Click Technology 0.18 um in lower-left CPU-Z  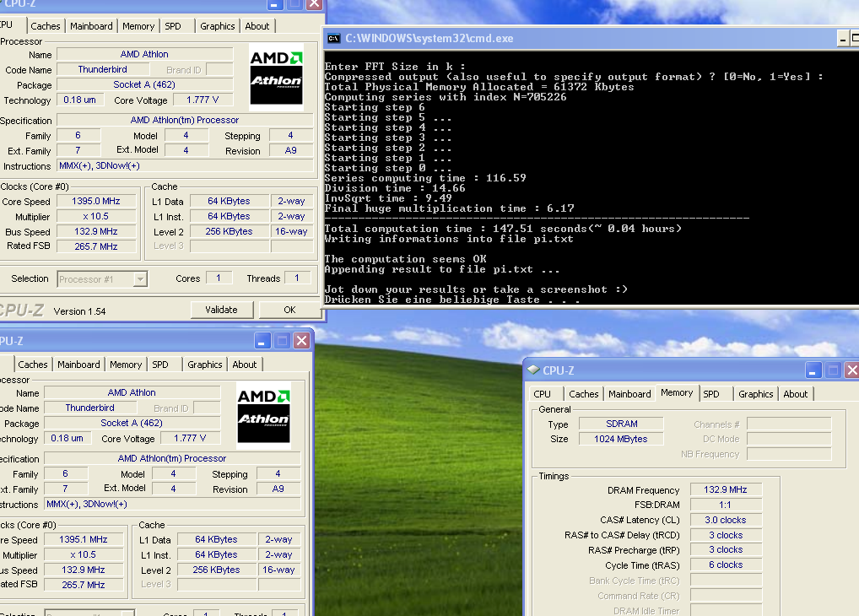pos(67,439)
